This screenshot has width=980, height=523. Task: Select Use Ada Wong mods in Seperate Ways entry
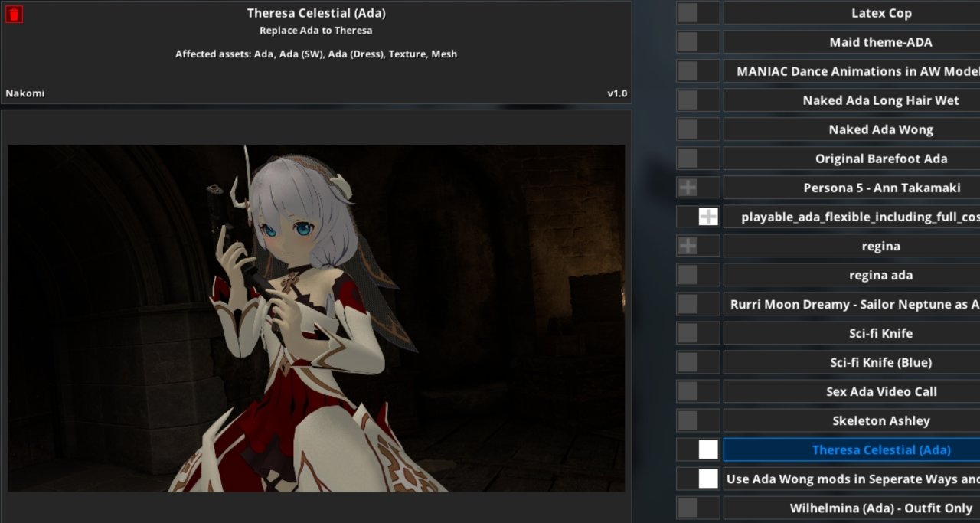[x=851, y=479]
